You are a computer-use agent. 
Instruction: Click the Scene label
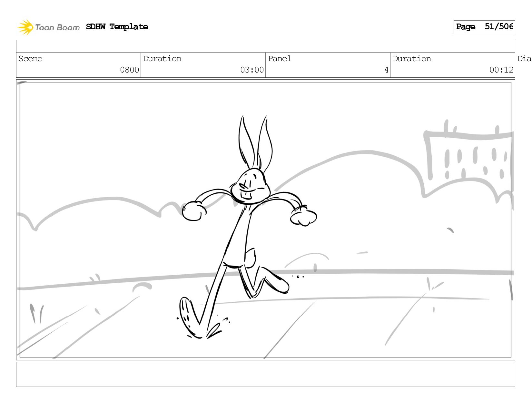click(x=30, y=59)
